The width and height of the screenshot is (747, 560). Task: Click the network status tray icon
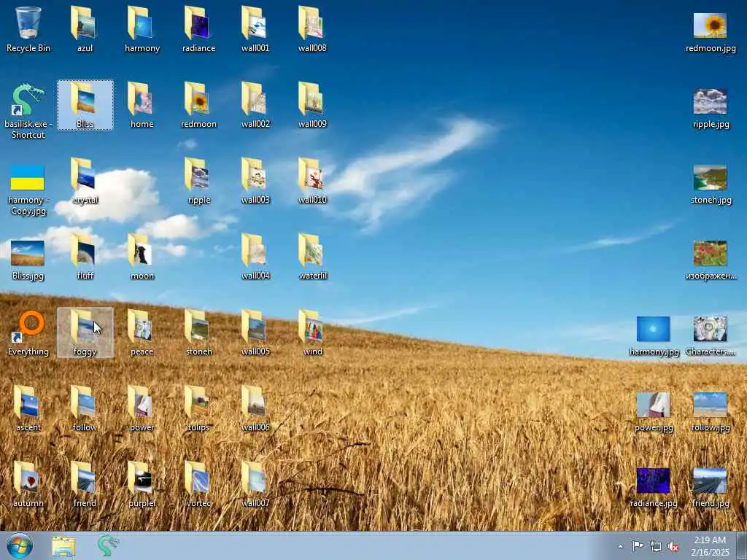(x=656, y=547)
